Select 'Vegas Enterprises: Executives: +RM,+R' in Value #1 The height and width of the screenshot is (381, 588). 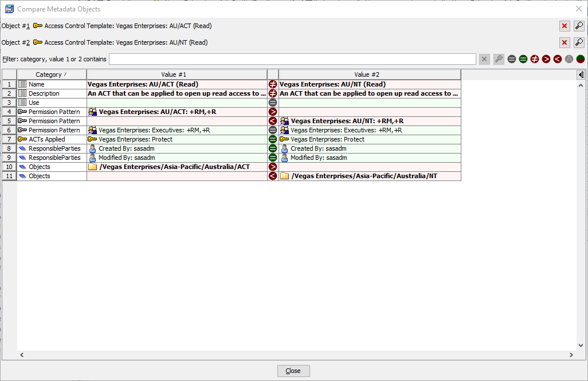click(177, 130)
